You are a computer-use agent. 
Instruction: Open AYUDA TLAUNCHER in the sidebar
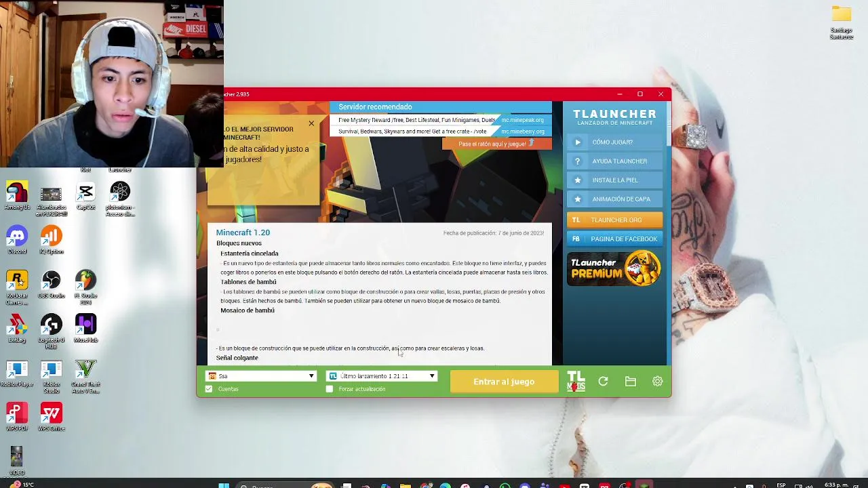pyautogui.click(x=614, y=161)
